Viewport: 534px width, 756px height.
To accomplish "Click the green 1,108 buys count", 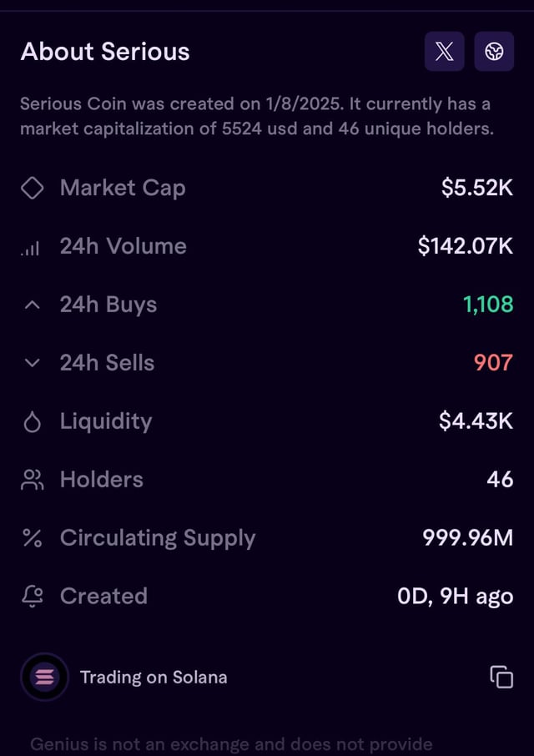I will pos(488,305).
